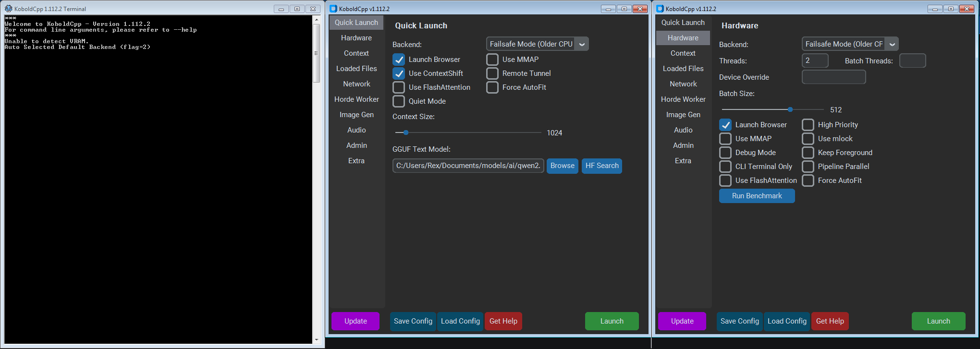This screenshot has width=980, height=349.
Task: Click Load Config in Quick Launch window
Action: [460, 321]
